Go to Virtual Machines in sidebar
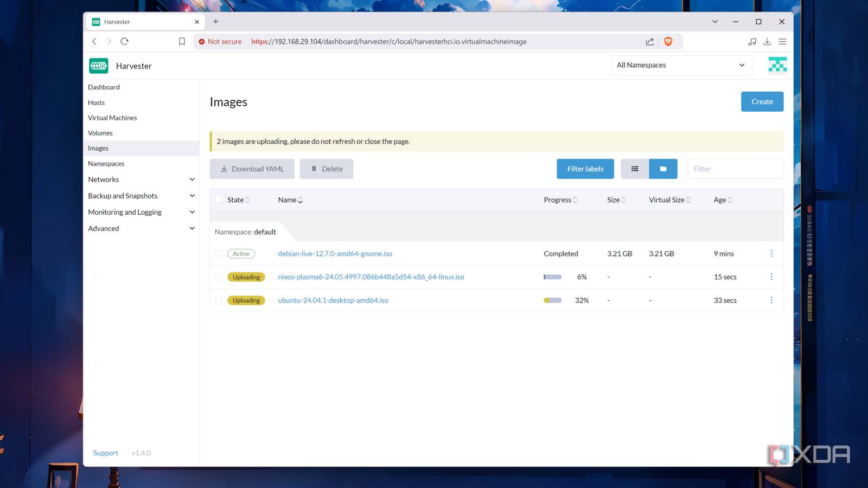The height and width of the screenshot is (488, 868). (x=112, y=118)
